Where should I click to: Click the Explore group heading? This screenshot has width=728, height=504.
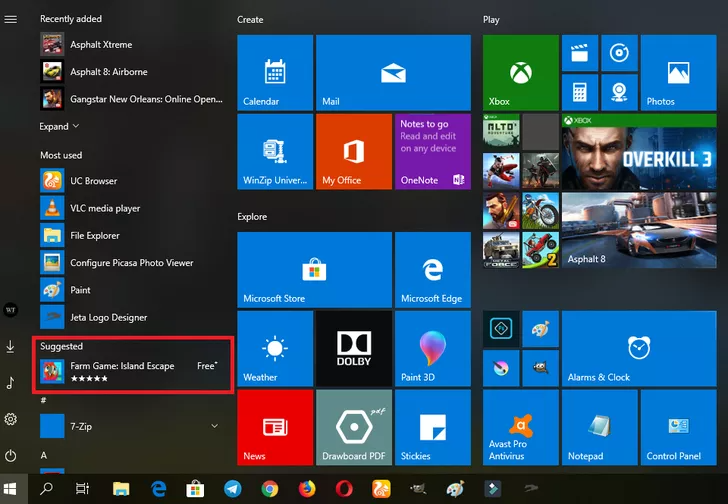pyautogui.click(x=252, y=217)
